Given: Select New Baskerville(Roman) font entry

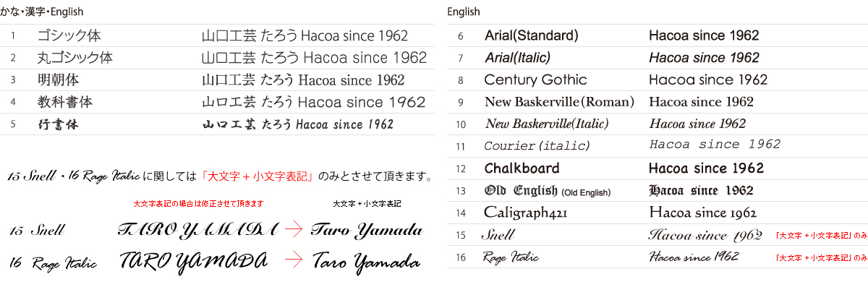Looking at the screenshot, I should [559, 102].
